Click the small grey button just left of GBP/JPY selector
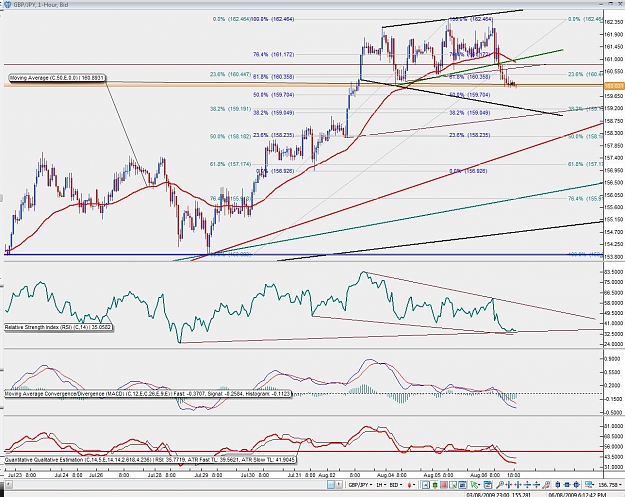The width and height of the screenshot is (625, 497). click(338, 485)
